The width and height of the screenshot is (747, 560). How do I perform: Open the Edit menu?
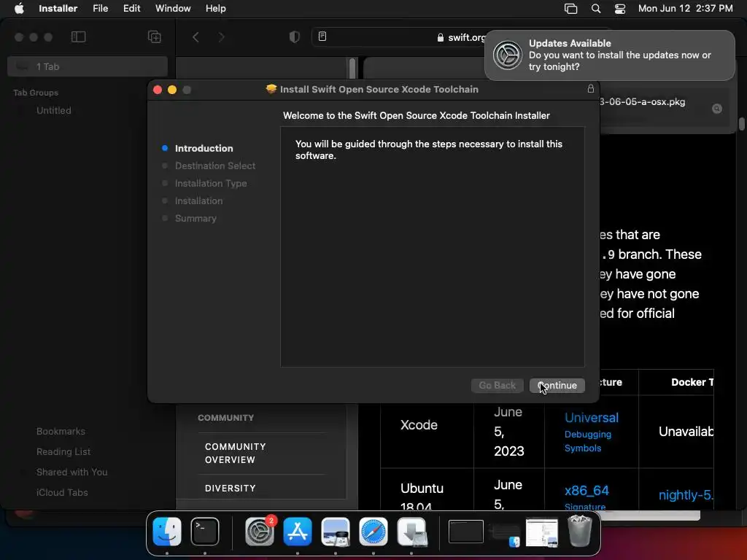coord(131,9)
